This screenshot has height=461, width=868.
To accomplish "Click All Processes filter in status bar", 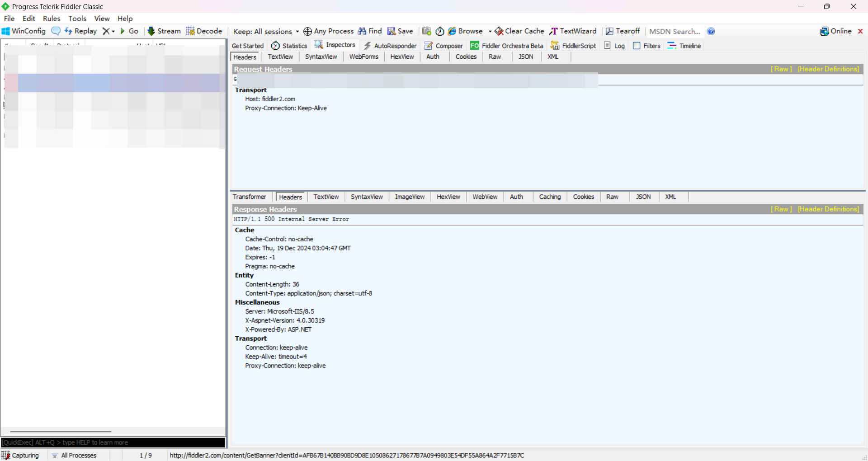I will coord(74,455).
